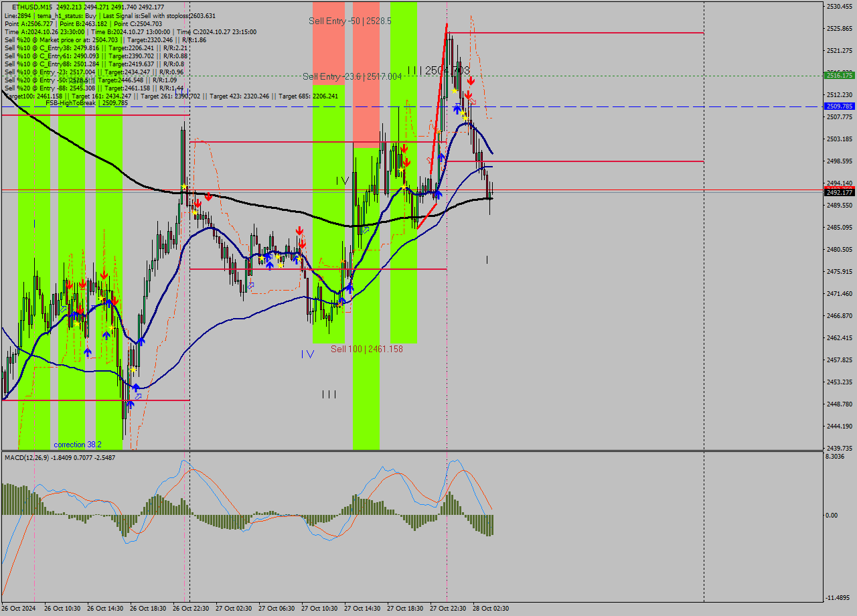This screenshot has height=616, width=857.
Task: Click the '27 Oct 22:30' time label
Action: [x=448, y=609]
